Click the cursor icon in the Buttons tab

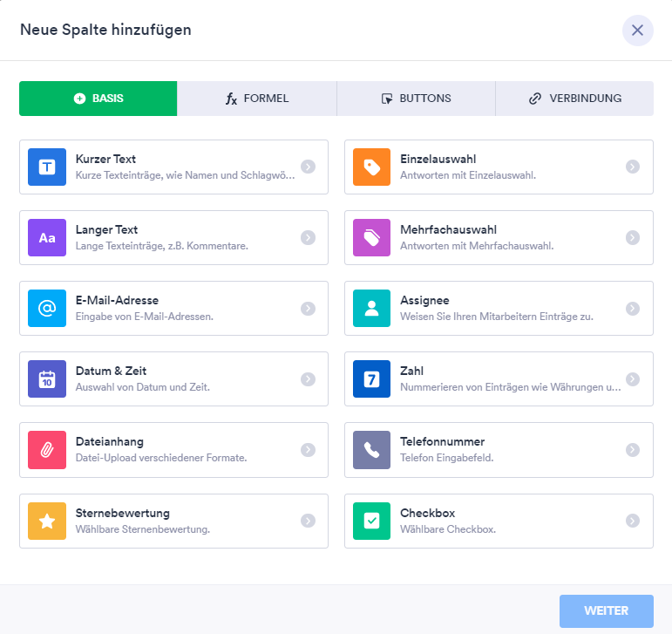(387, 99)
